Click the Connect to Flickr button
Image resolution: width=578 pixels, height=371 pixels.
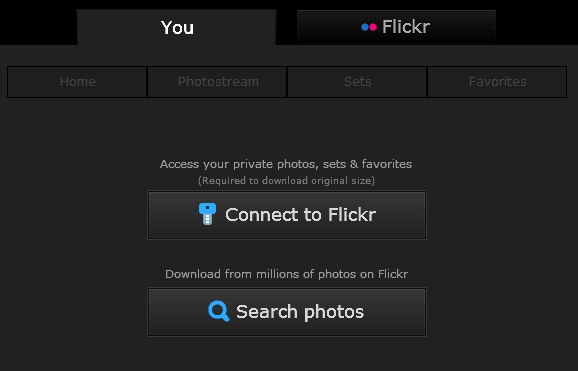tap(287, 215)
